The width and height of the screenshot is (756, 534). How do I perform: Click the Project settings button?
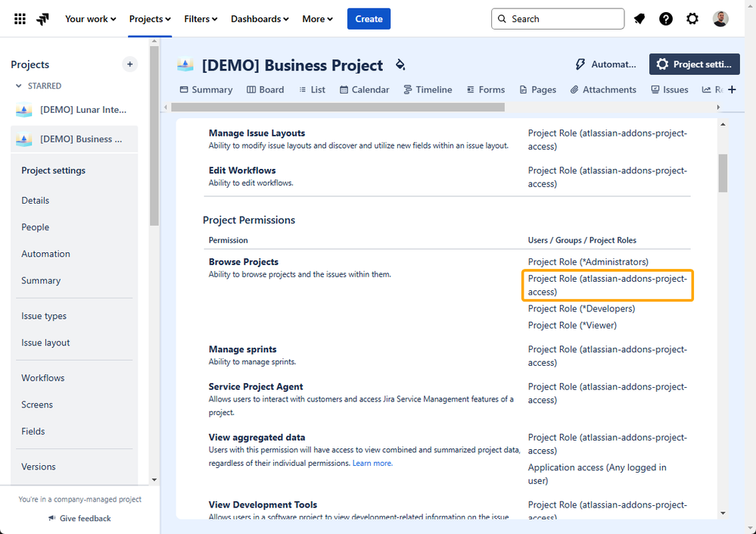[x=694, y=64]
